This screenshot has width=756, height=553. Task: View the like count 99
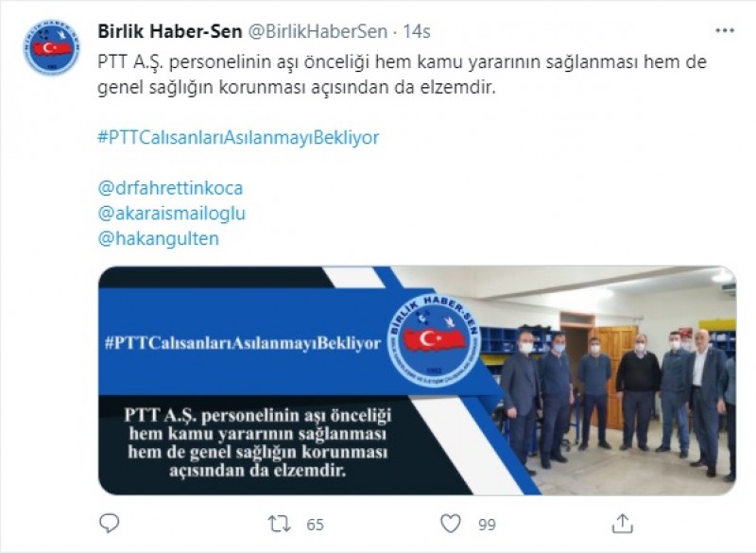tap(487, 524)
